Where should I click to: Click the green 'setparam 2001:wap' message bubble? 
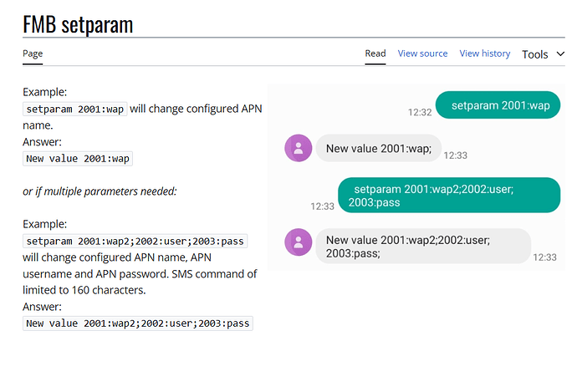(x=498, y=105)
